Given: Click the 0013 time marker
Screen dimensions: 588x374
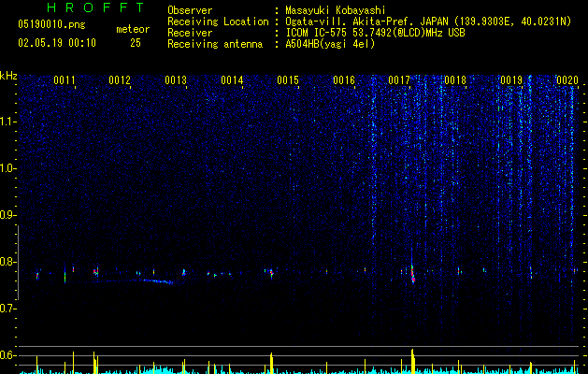Looking at the screenshot, I should (x=176, y=79).
